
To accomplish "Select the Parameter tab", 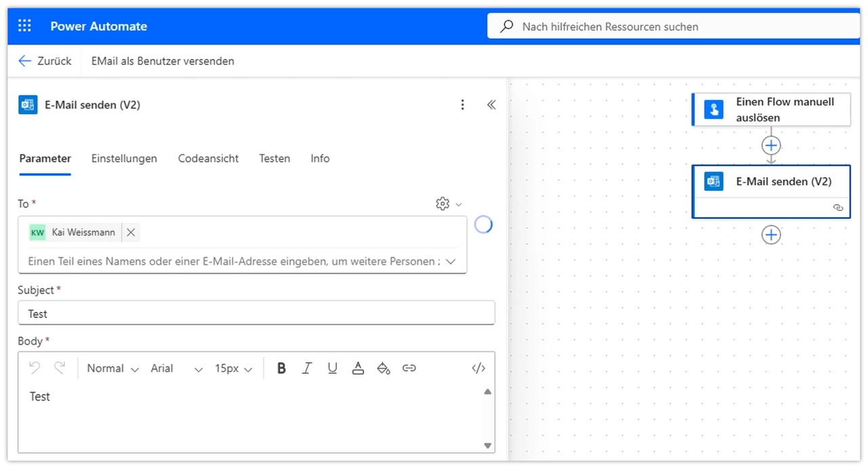I will (x=45, y=159).
